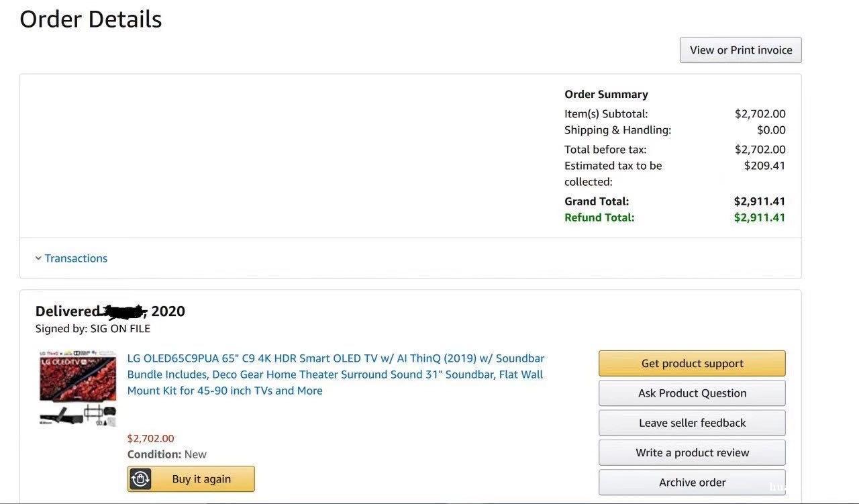The height and width of the screenshot is (504, 859).
Task: Click Ask Product Question button
Action: tap(692, 393)
